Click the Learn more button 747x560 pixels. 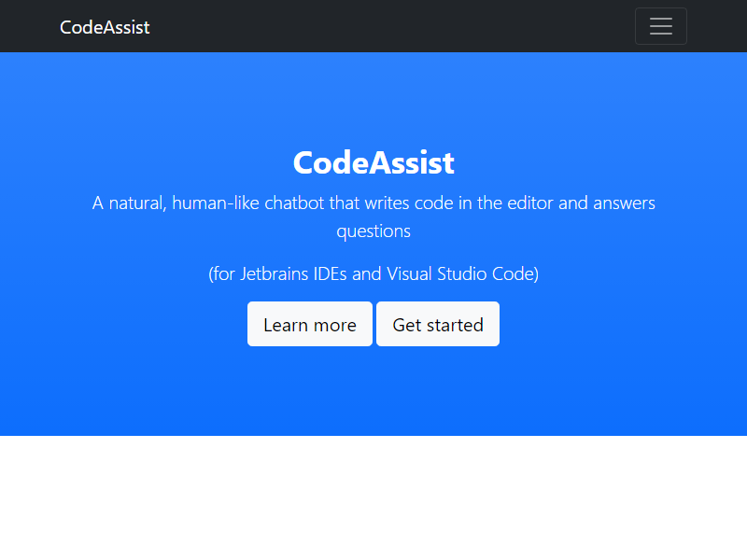click(x=310, y=324)
